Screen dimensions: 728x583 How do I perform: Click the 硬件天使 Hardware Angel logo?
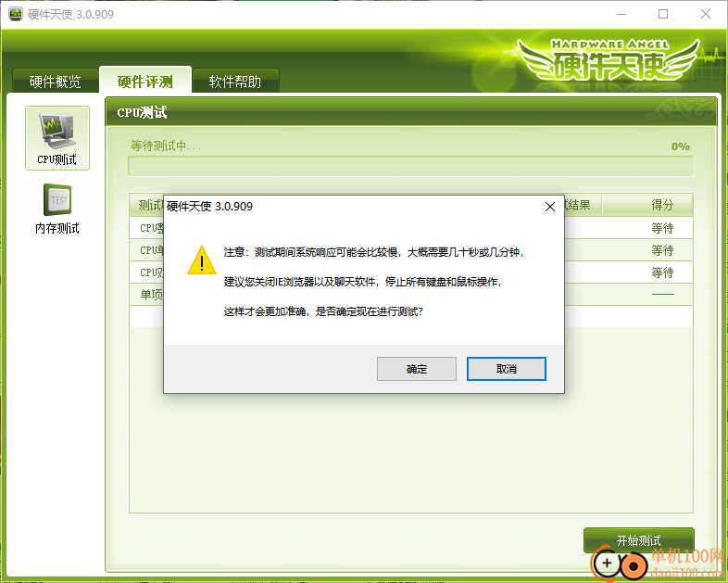tap(609, 62)
